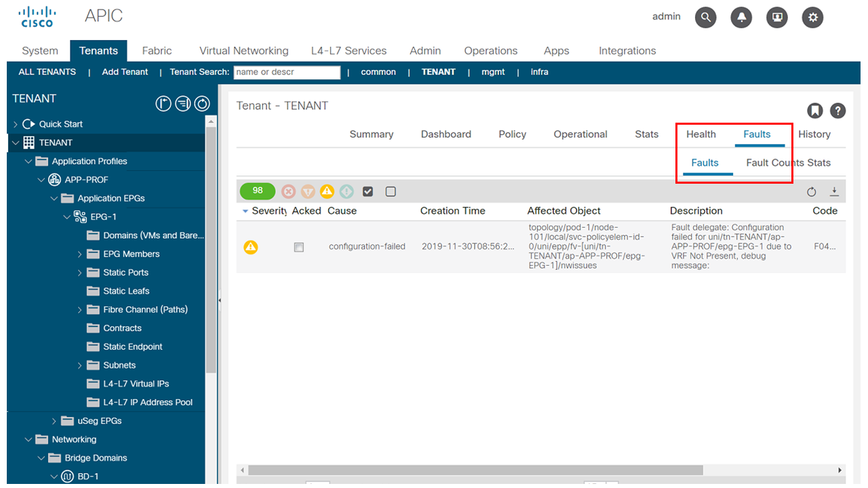
Task: Click the EPG-1 icon in the tree
Action: tap(80, 217)
